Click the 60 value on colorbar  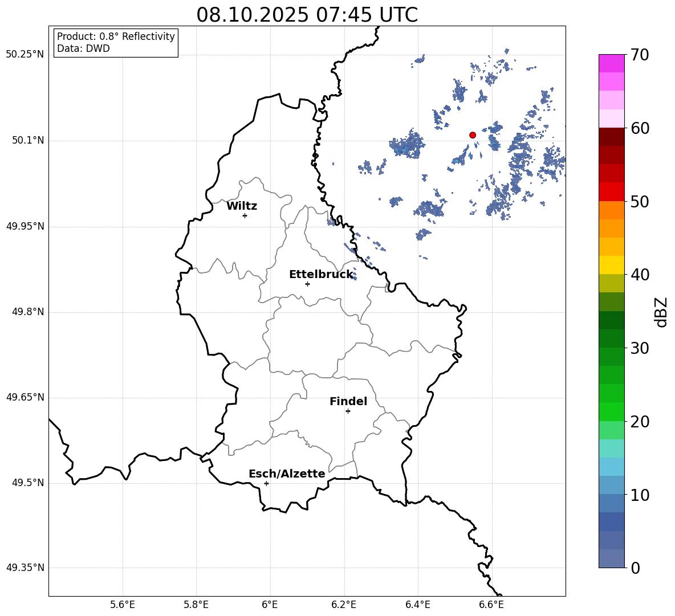point(640,128)
